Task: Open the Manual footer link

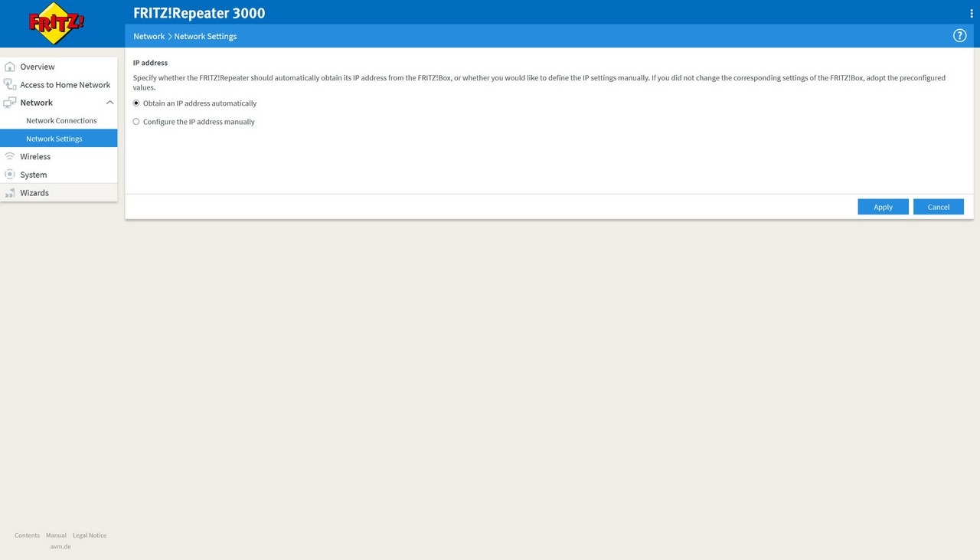Action: (56, 535)
